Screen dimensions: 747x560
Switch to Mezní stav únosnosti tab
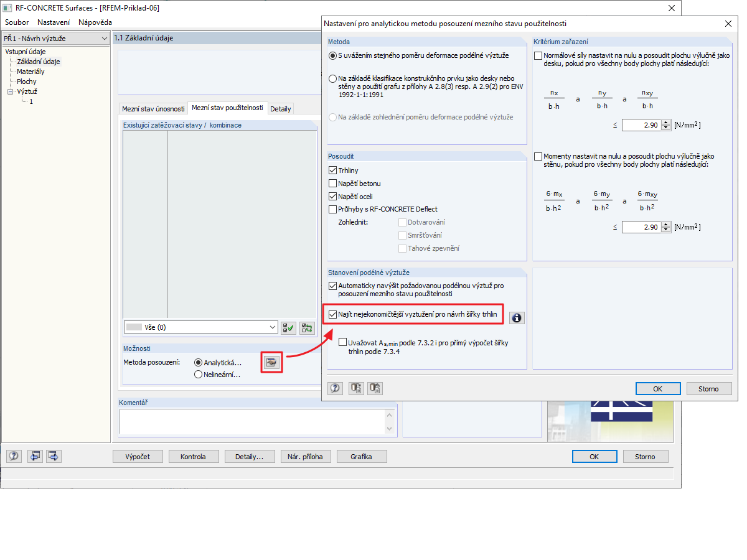154,109
